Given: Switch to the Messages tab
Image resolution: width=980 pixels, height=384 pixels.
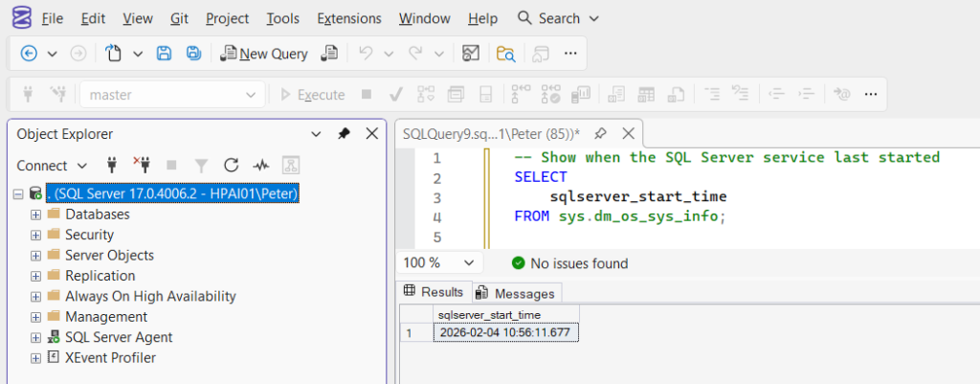Looking at the screenshot, I should 517,293.
